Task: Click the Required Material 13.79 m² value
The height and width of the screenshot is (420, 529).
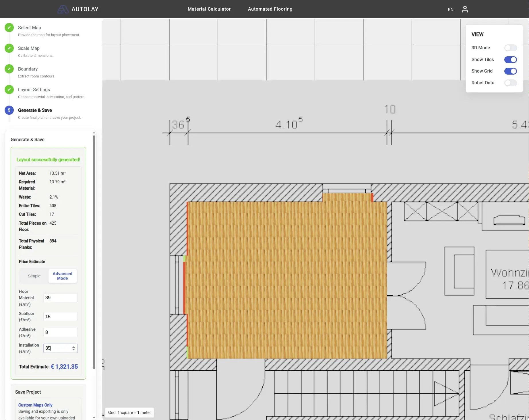Action: tap(57, 182)
